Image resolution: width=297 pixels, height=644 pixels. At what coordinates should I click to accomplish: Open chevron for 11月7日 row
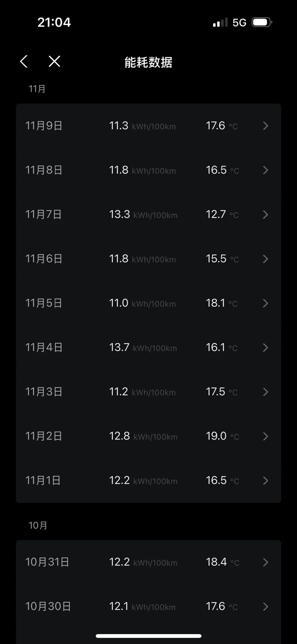(x=265, y=215)
